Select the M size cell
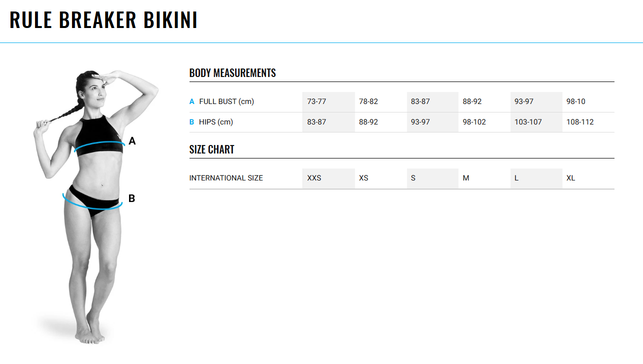Image resolution: width=643 pixels, height=364 pixels. 484,178
